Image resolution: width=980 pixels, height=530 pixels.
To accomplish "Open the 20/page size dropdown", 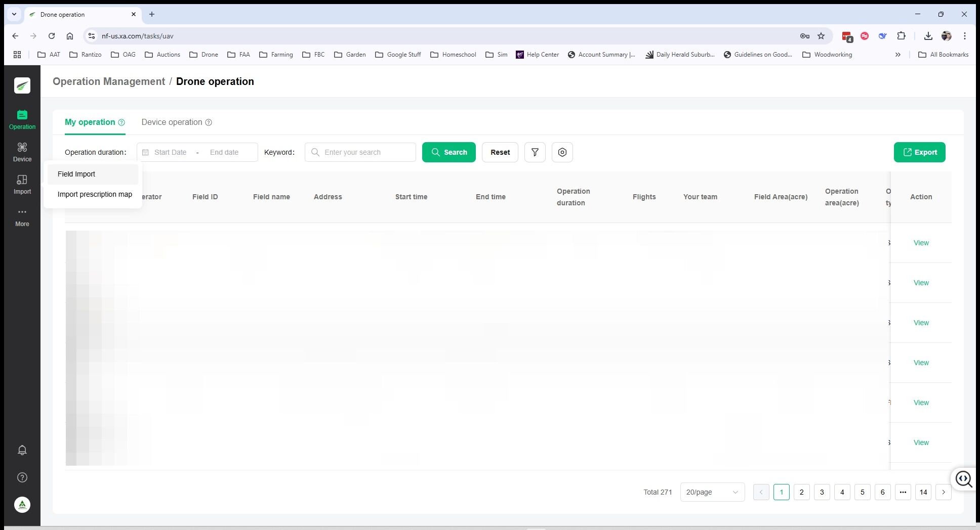I will (712, 492).
